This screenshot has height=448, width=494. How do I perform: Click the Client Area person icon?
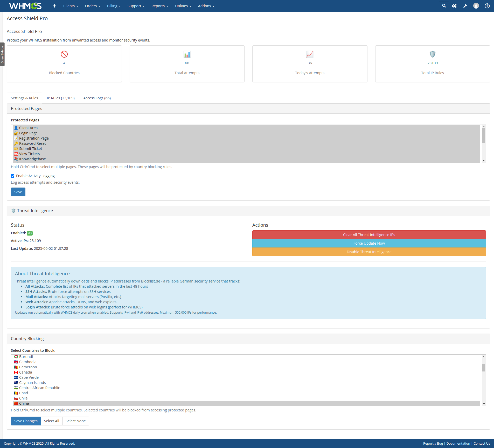tap(16, 128)
